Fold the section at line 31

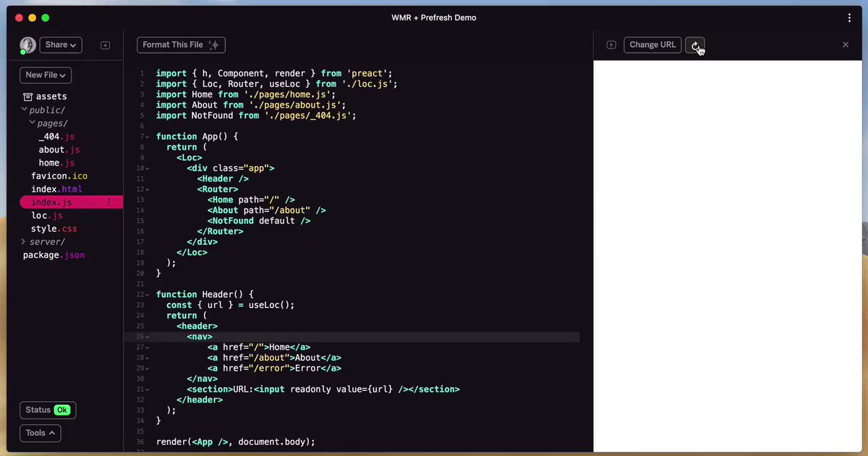[x=148, y=390]
